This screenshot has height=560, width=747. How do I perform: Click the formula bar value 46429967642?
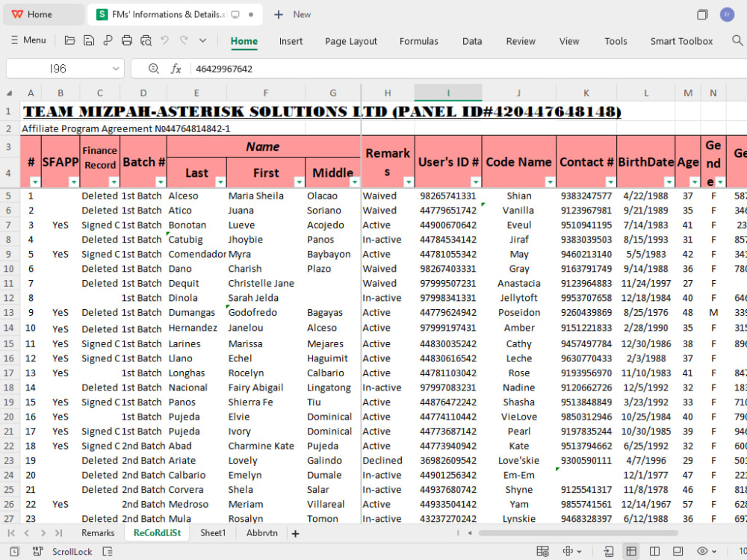[224, 69]
